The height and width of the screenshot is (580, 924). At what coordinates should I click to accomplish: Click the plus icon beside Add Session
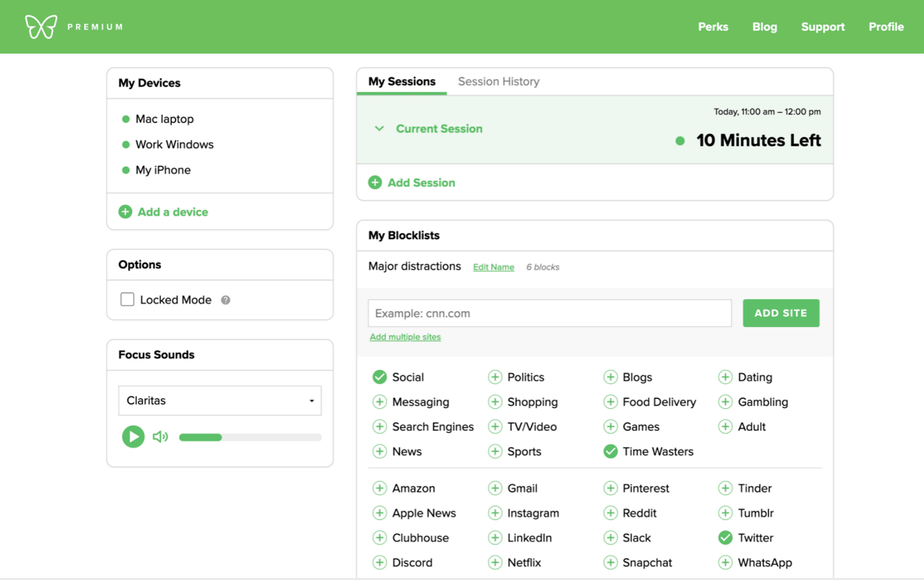pos(375,183)
